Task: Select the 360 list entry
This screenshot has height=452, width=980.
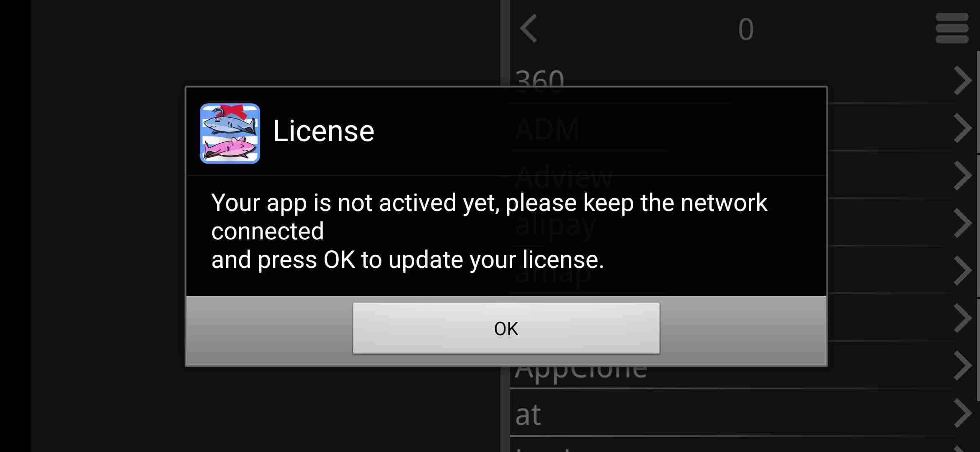Action: tap(540, 80)
